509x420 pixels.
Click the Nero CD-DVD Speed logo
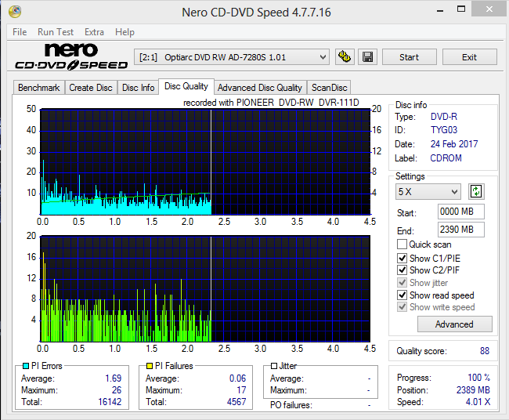[71, 56]
